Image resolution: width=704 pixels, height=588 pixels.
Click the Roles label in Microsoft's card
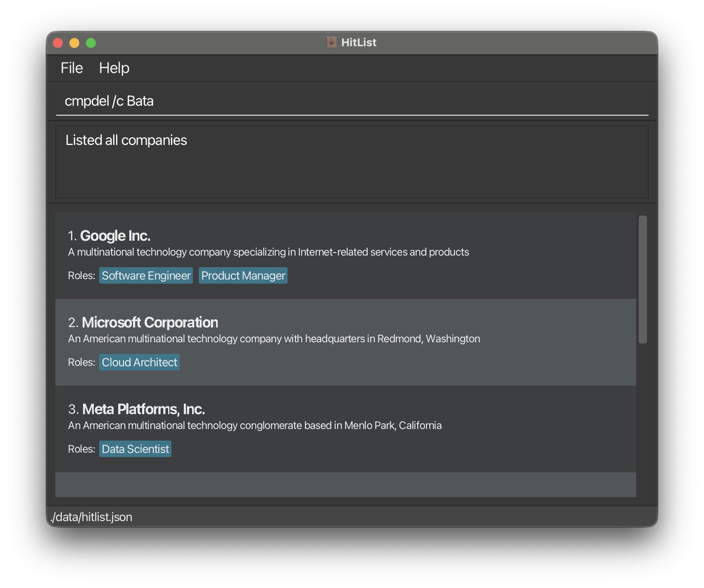click(x=82, y=363)
